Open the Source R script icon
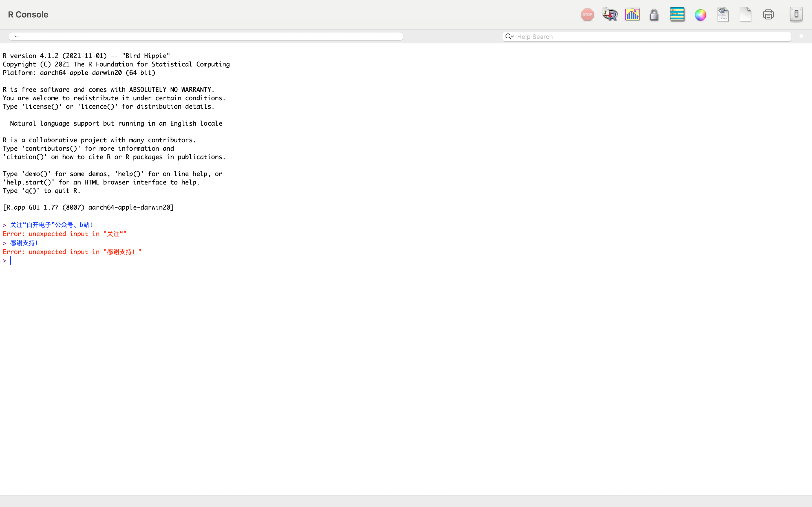Screen dimensions: 812x507 pyautogui.click(x=610, y=15)
